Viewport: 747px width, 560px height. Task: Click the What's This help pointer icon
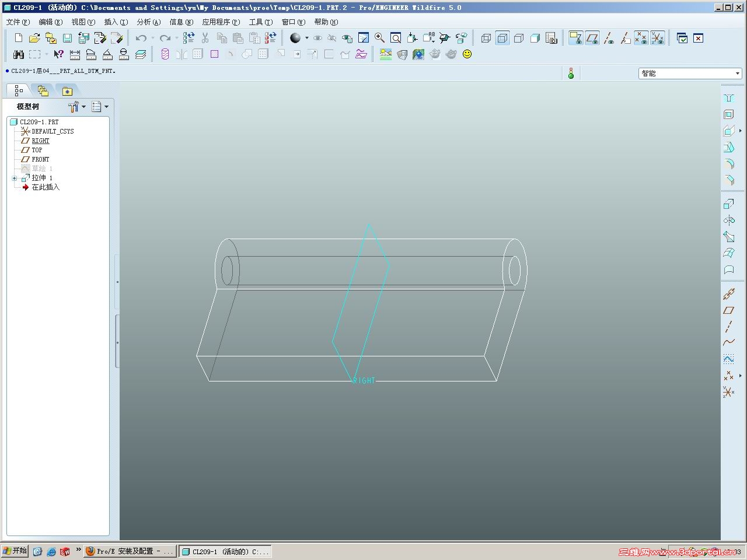[x=58, y=54]
